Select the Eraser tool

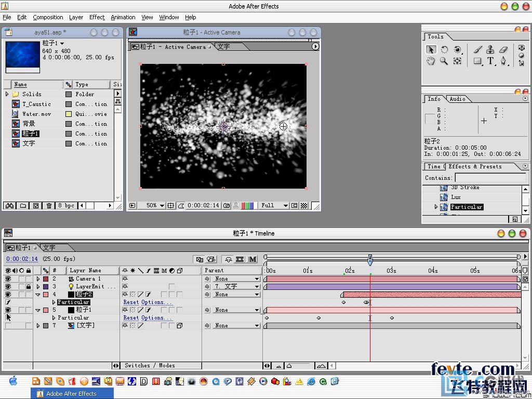pos(503,49)
